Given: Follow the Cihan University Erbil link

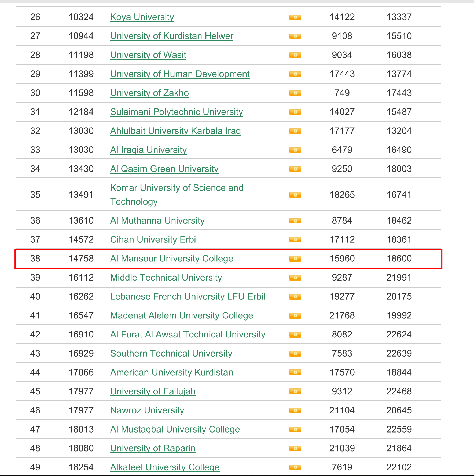Looking at the screenshot, I should [154, 239].
